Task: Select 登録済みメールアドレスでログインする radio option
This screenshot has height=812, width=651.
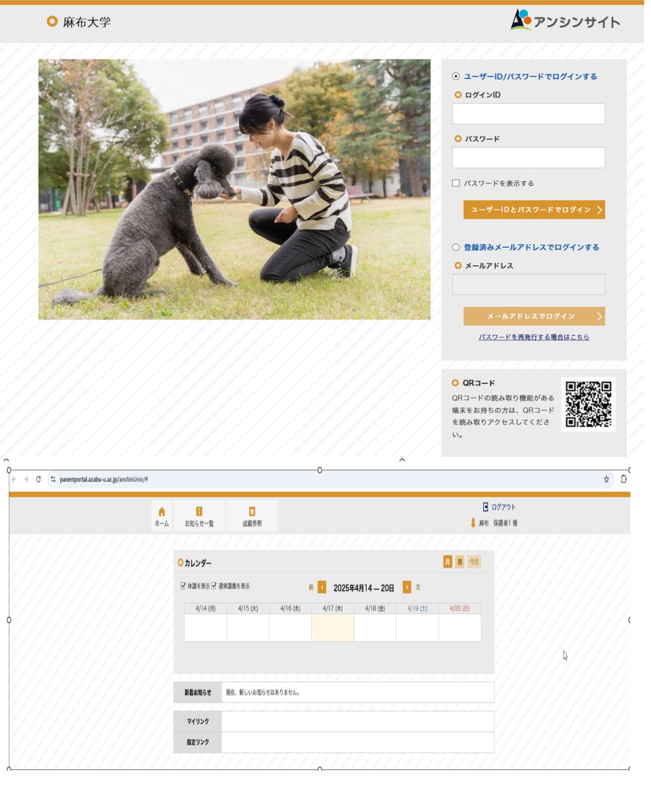Action: pyautogui.click(x=456, y=247)
